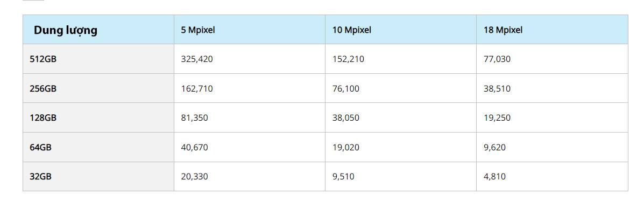Image resolution: width=644 pixels, height=208 pixels.
Task: Select the cell showing 325,420
Action: (x=250, y=59)
